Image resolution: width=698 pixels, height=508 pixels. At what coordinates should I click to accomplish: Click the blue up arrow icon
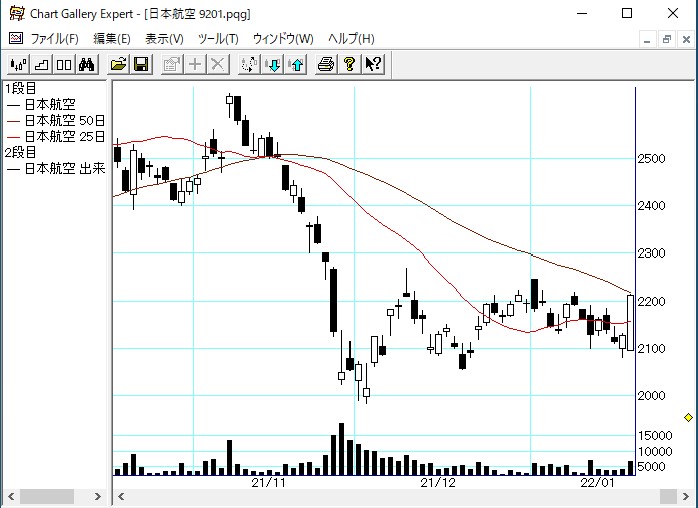pos(296,65)
